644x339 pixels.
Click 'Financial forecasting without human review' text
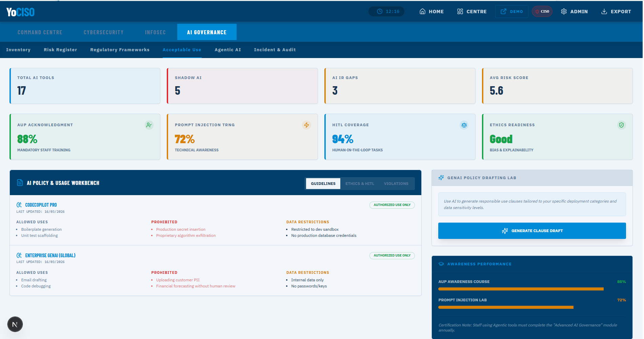tap(196, 286)
